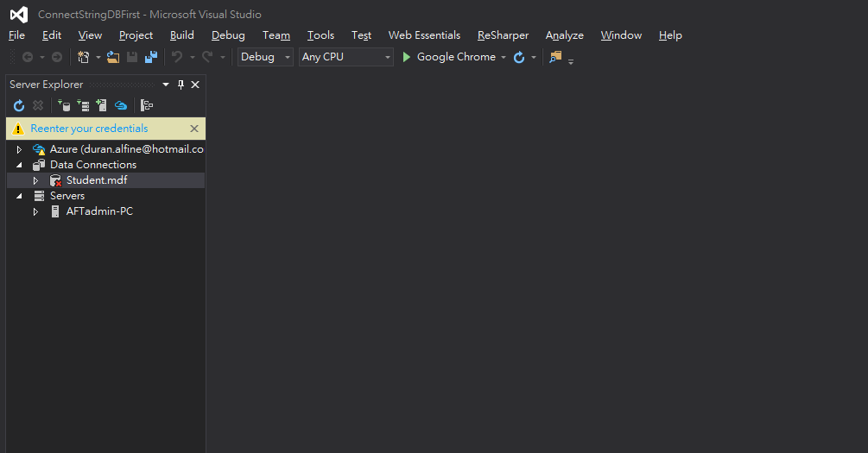Select the Azure account tree item
The width and height of the screenshot is (868, 453).
127,149
